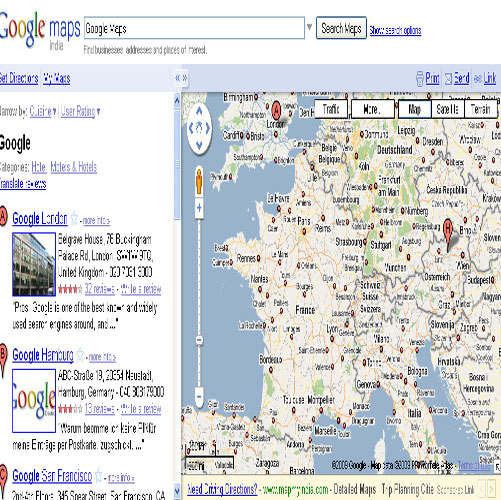Pan the map up arrow
501x500 pixels.
pyautogui.click(x=199, y=111)
